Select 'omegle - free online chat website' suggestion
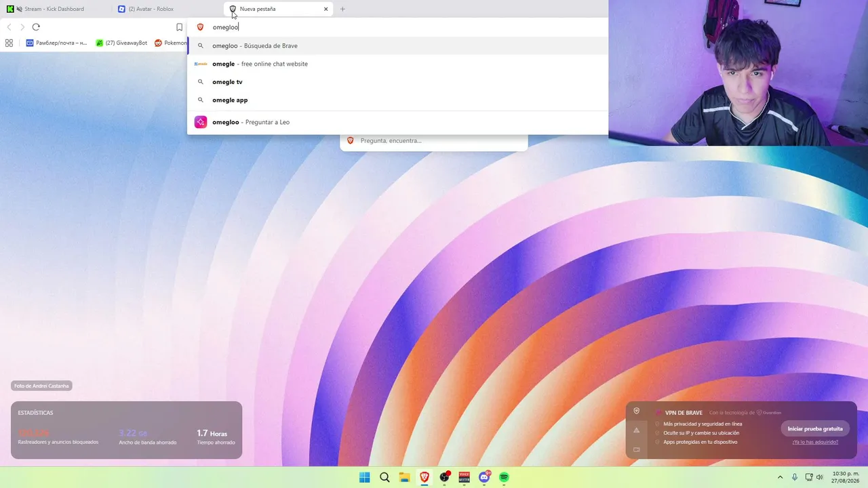 pos(398,64)
